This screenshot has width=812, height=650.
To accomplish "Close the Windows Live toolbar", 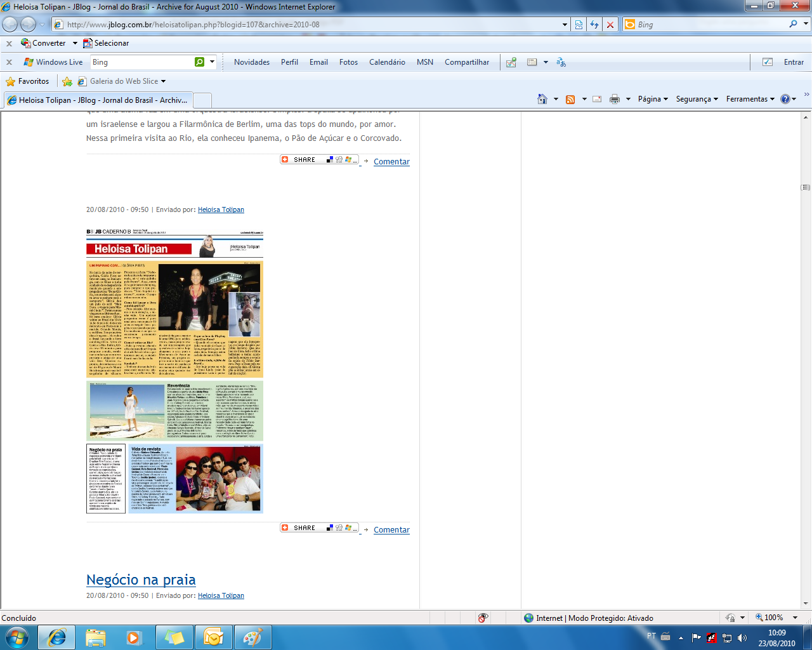I will (x=9, y=62).
